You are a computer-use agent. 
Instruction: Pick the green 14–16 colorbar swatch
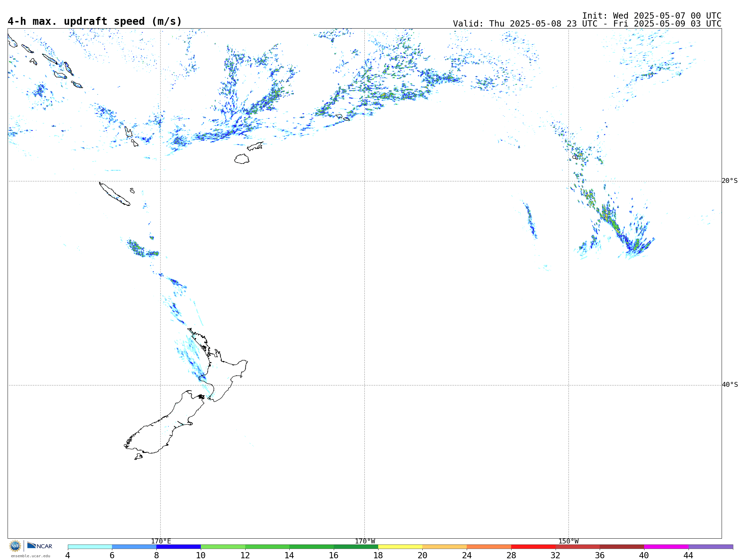[x=312, y=547]
